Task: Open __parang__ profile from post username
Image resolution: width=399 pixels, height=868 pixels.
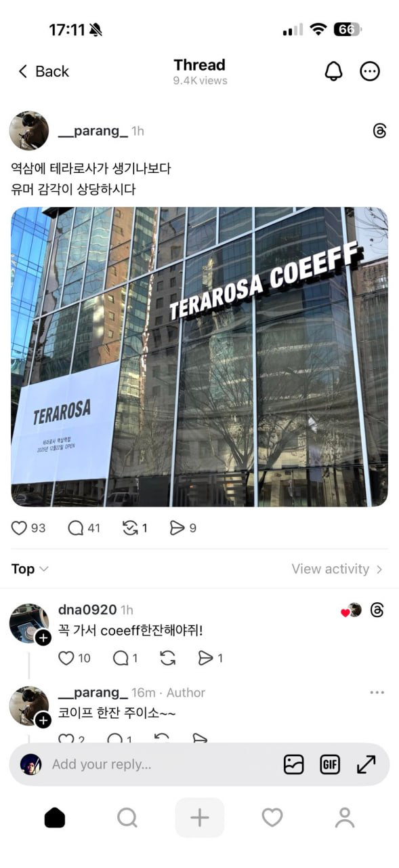Action: [93, 131]
